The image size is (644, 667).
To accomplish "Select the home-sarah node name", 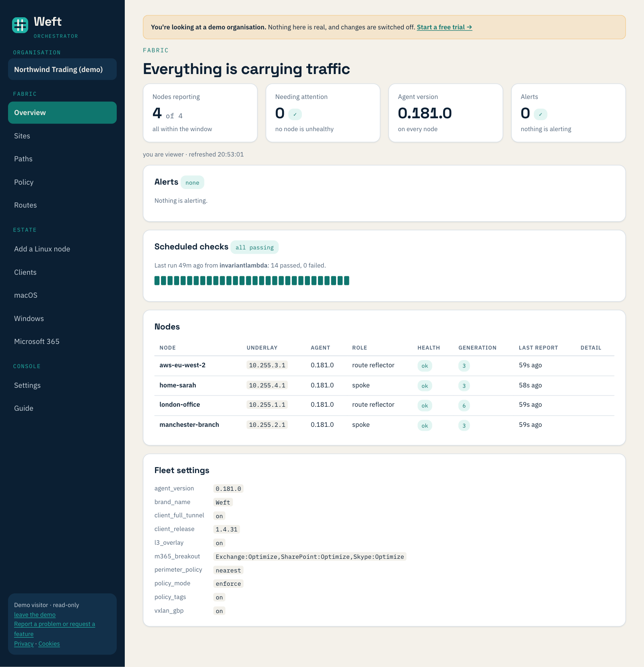I will pyautogui.click(x=178, y=385).
